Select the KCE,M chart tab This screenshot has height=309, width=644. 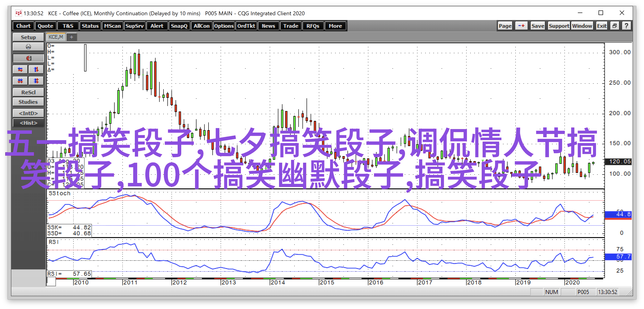tap(56, 37)
